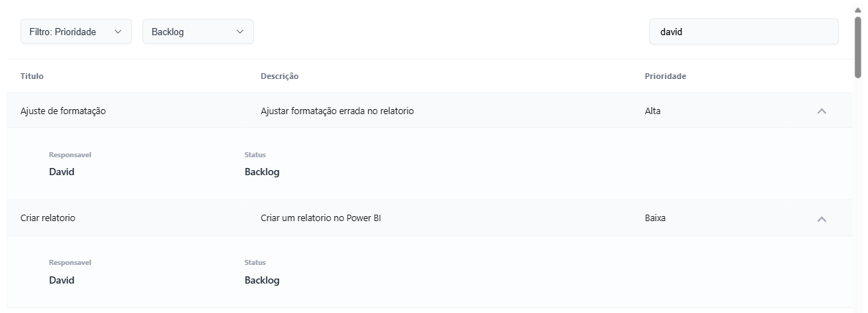Collapse the "Criar relatorio" row chevron

(822, 219)
